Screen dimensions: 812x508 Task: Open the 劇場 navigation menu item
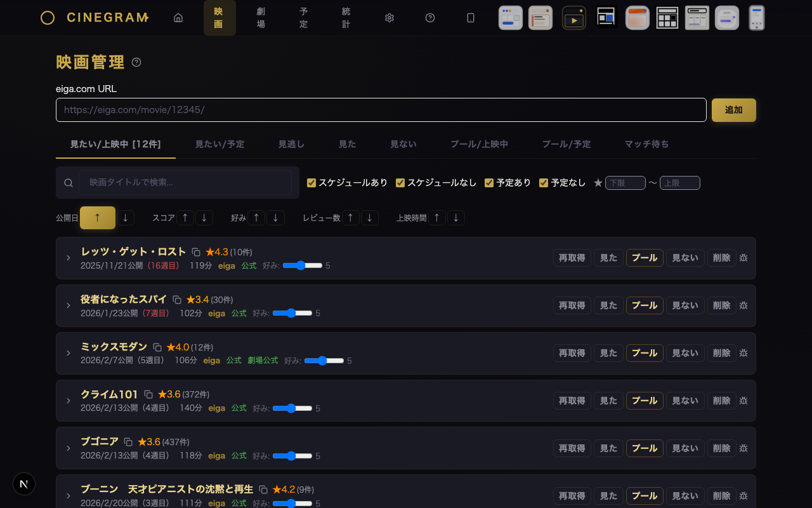pos(261,18)
